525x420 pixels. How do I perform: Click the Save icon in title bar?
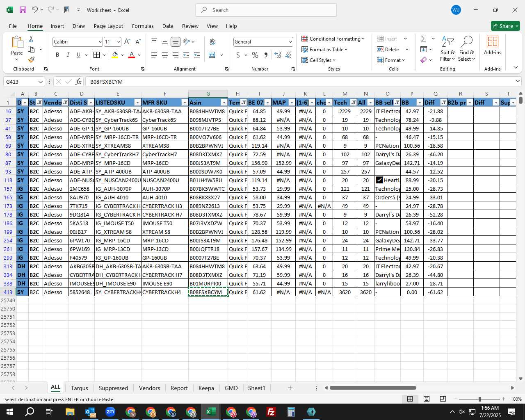(23, 10)
